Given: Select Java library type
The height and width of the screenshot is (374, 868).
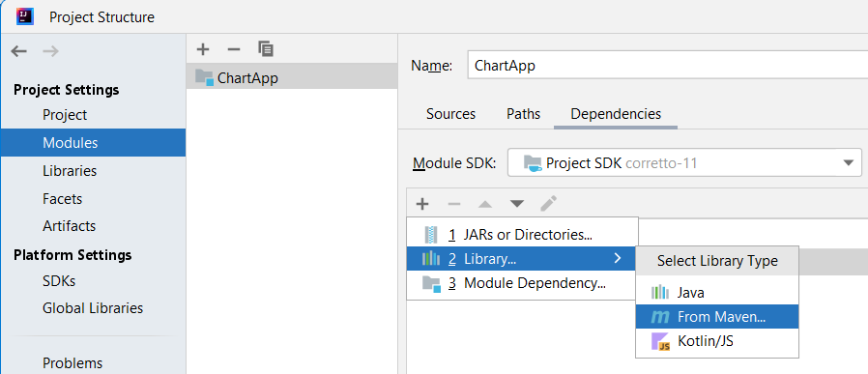Looking at the screenshot, I should click(x=717, y=293).
